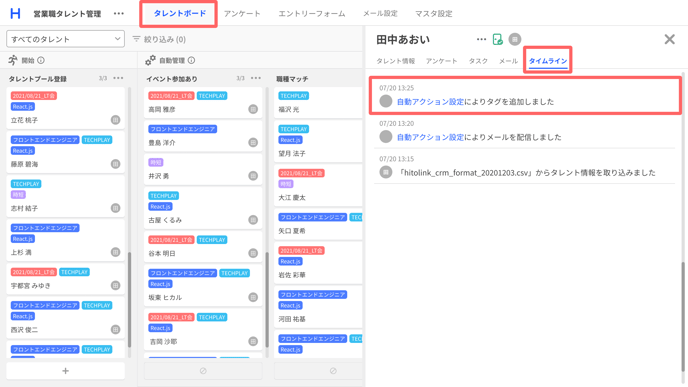The image size is (688, 387).
Task: Open the three-dot menu beside 営業職タレント管理
Action: click(118, 14)
